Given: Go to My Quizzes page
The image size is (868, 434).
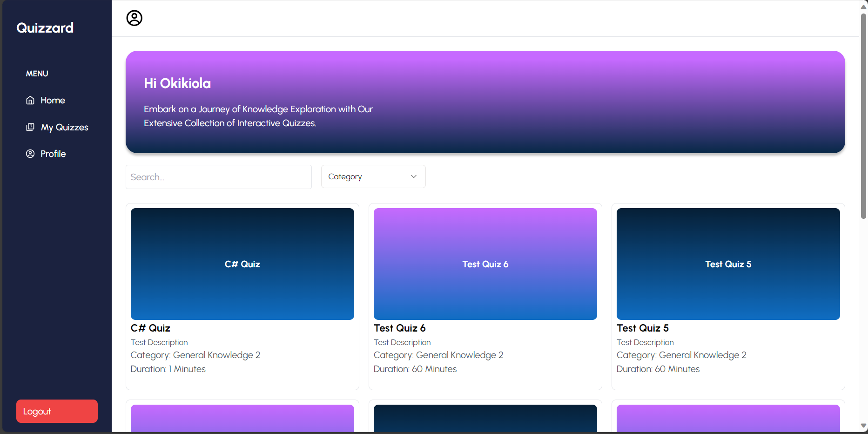Looking at the screenshot, I should (x=57, y=127).
